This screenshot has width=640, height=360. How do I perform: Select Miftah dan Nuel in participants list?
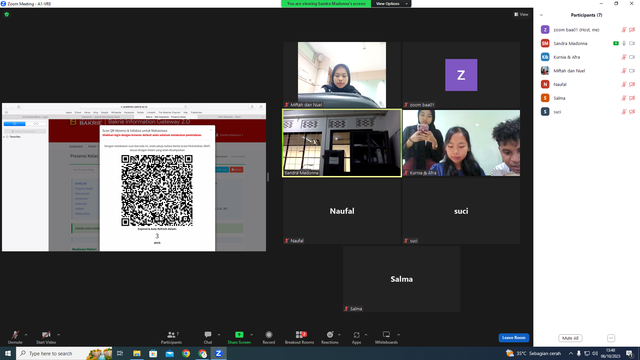click(x=587, y=71)
